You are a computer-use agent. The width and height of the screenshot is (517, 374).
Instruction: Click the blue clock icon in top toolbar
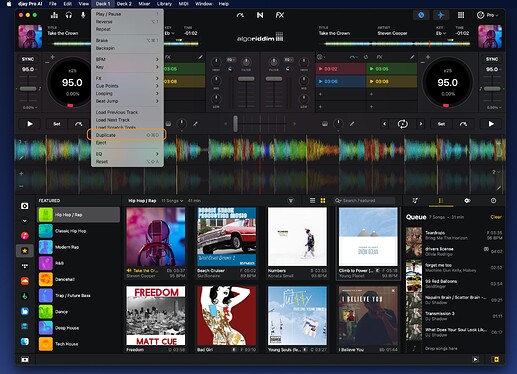(x=421, y=15)
